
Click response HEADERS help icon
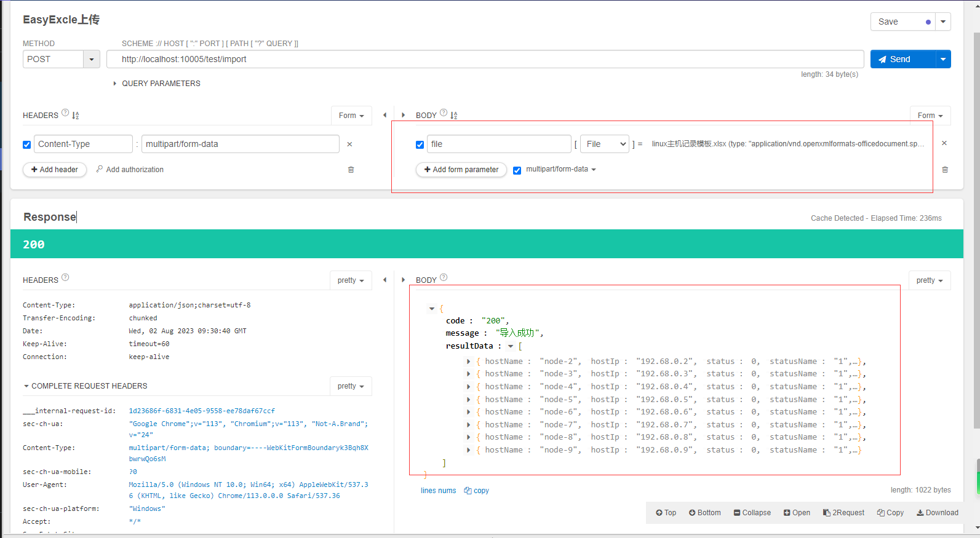(x=65, y=277)
